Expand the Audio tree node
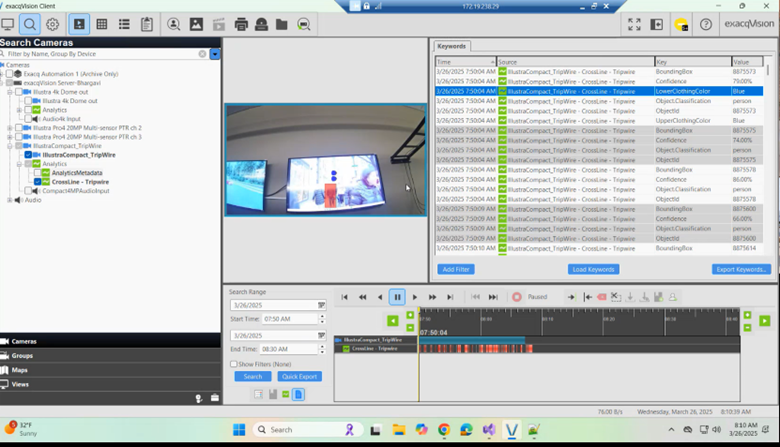 10,200
